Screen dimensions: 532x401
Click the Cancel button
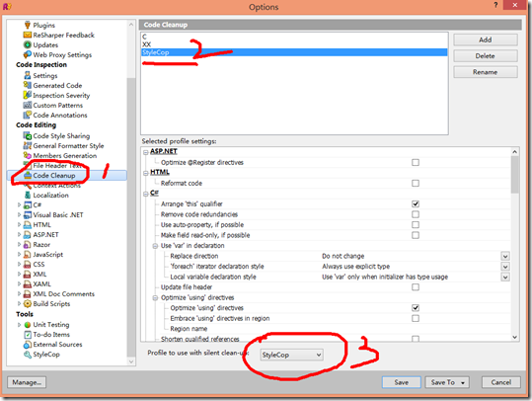click(x=501, y=382)
